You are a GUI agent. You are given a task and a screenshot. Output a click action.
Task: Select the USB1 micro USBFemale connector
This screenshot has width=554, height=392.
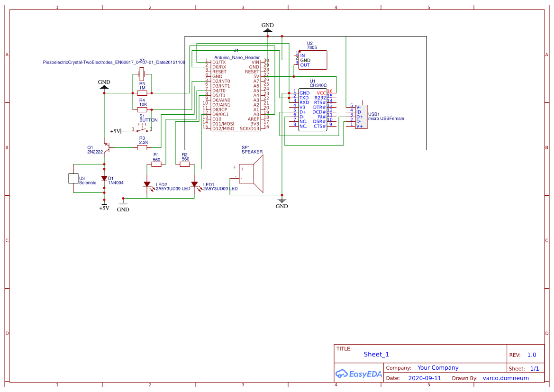point(360,116)
